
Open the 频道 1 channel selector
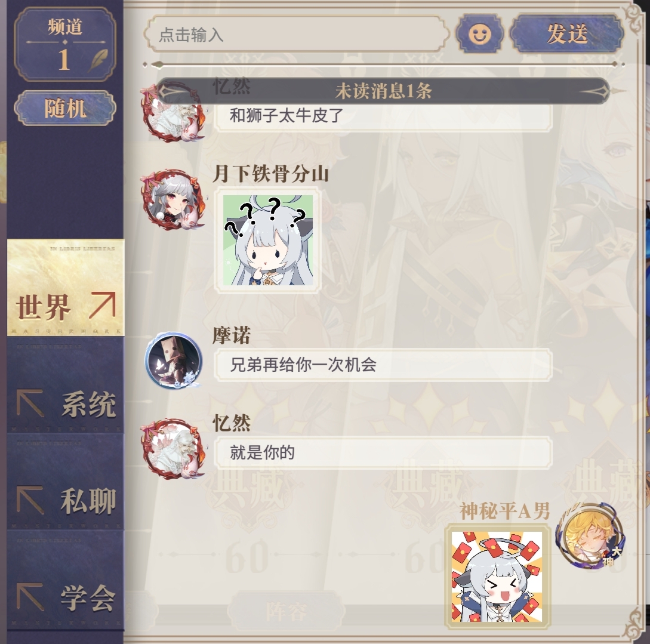click(65, 44)
